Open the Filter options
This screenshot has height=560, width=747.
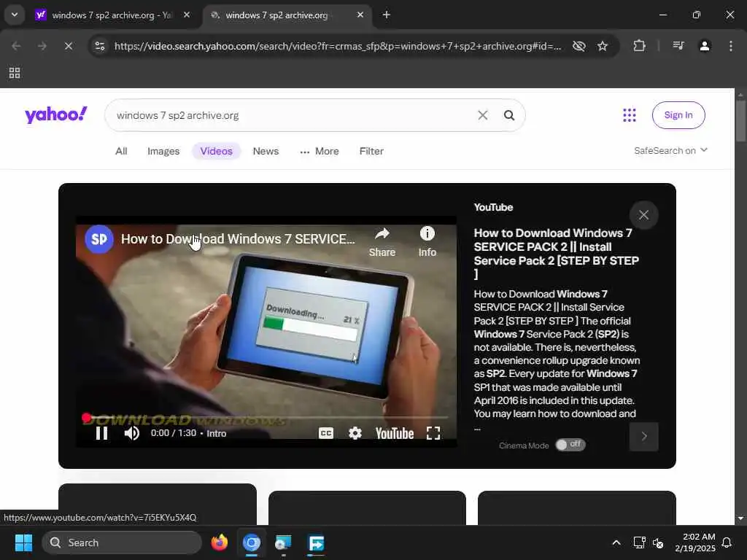371,151
